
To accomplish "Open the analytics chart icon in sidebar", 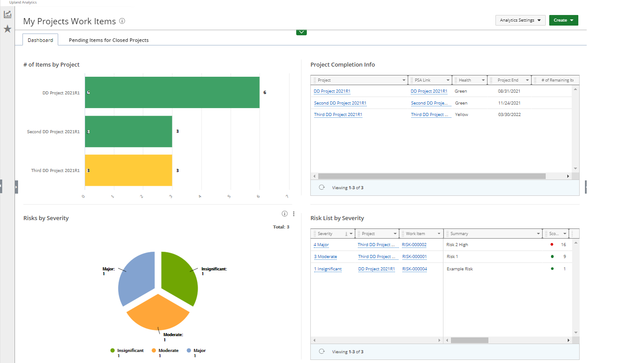I will click(7, 15).
